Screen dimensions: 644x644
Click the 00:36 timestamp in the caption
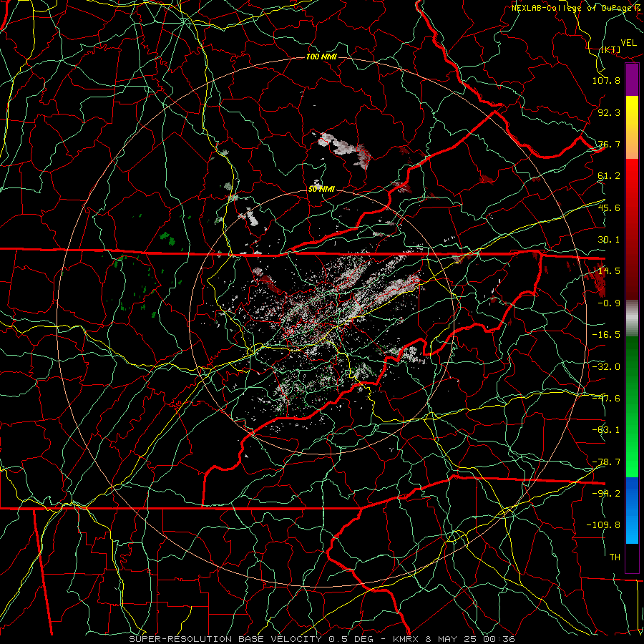point(499,639)
